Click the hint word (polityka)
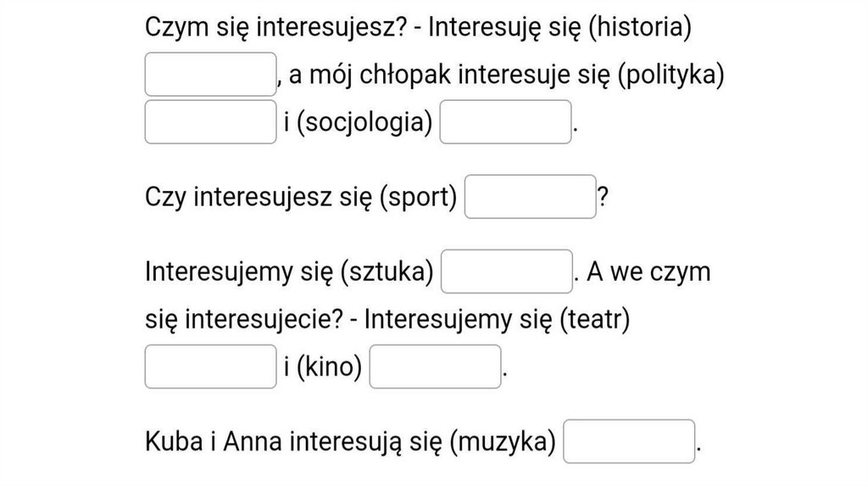 tap(671, 75)
